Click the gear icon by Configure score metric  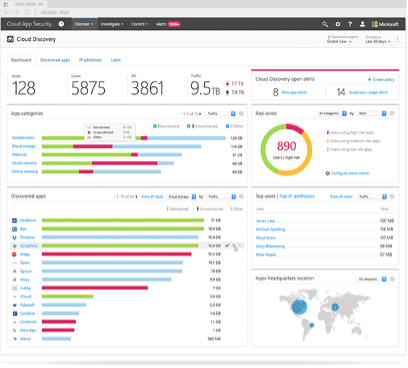pos(328,173)
